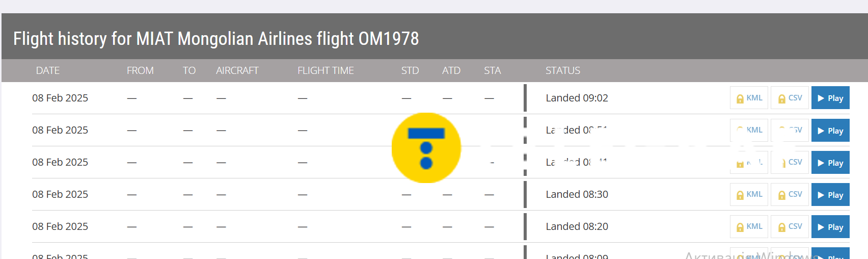Image resolution: width=868 pixels, height=259 pixels.
Task: Download CSV for flight landed 09:02
Action: pyautogui.click(x=790, y=98)
